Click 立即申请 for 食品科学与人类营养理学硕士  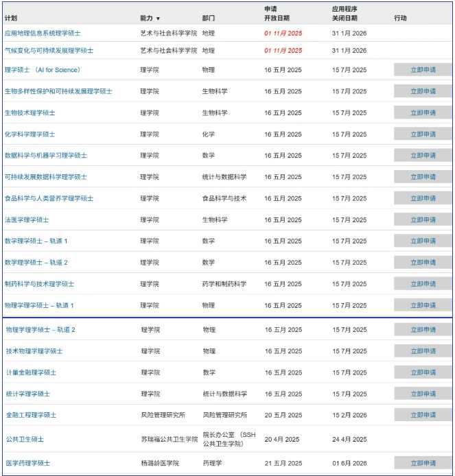423,199
